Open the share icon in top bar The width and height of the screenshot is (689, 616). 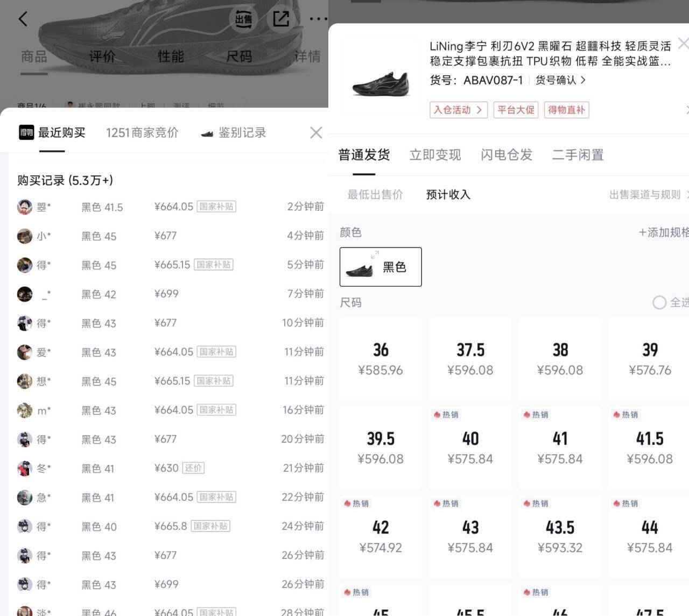(x=281, y=19)
